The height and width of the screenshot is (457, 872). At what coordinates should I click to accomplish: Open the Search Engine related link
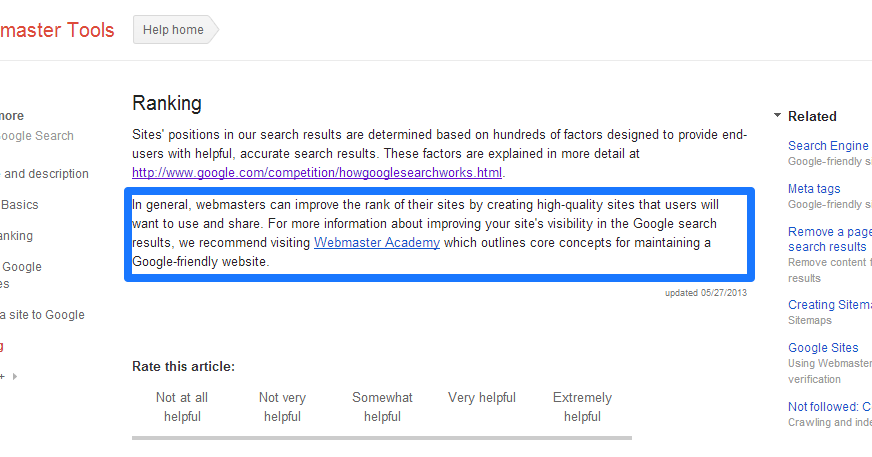[829, 146]
